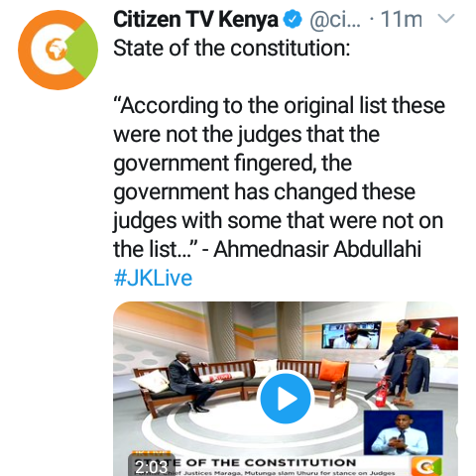Click the TV screen in the video
The width and height of the screenshot is (476, 476).
click(x=351, y=336)
